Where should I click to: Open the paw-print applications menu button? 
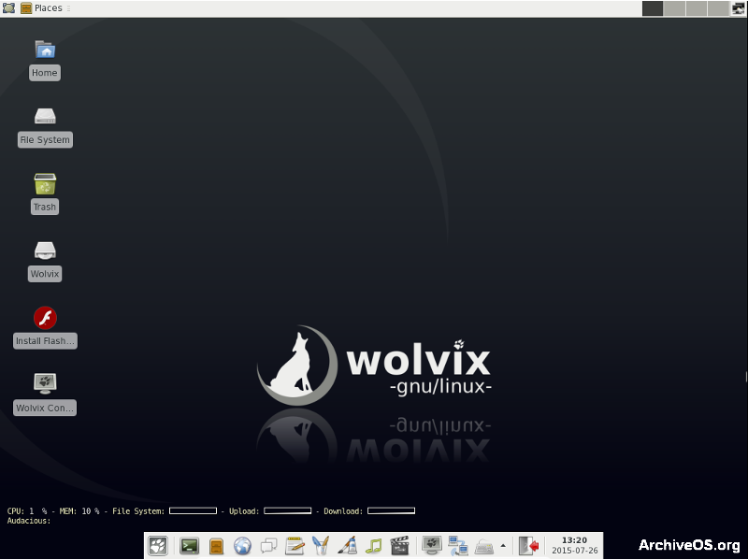click(158, 546)
